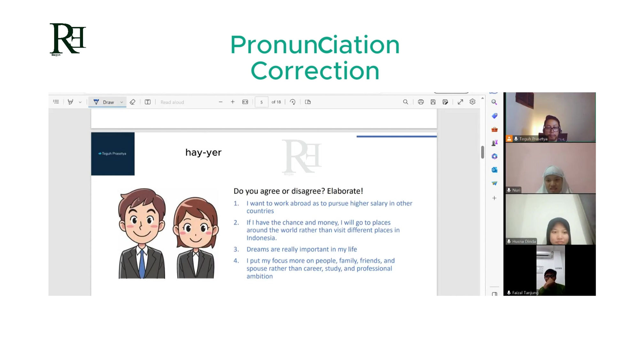
Task: Rotate the PDF page
Action: tap(293, 102)
